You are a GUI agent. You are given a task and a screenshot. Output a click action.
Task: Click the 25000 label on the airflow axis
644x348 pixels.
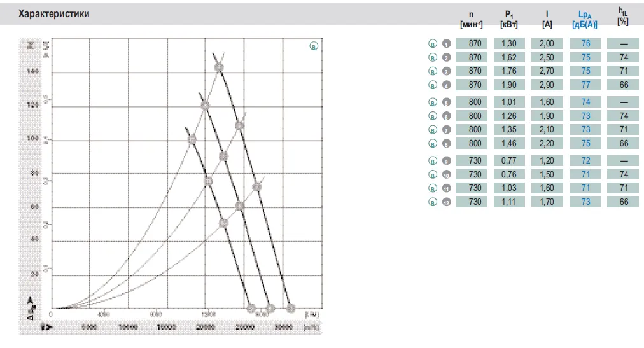click(245, 327)
